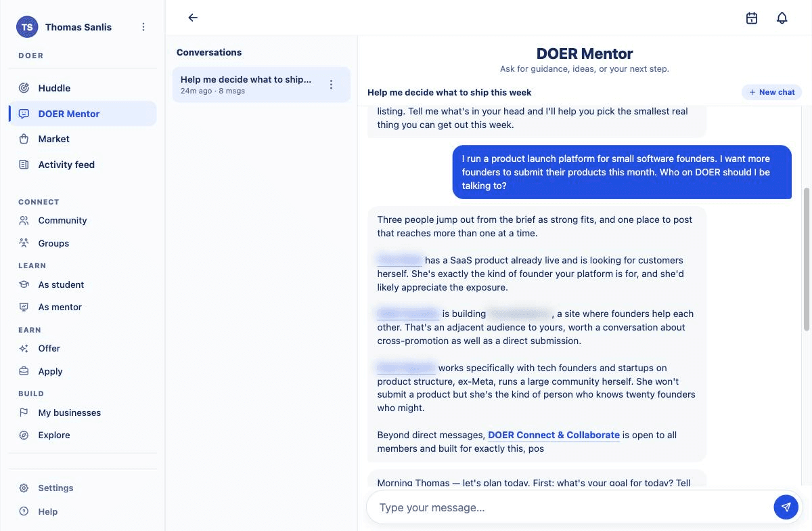Viewport: 812px width, 531px height.
Task: Click the '24m ago · 8 msgs' text
Action: coord(212,91)
